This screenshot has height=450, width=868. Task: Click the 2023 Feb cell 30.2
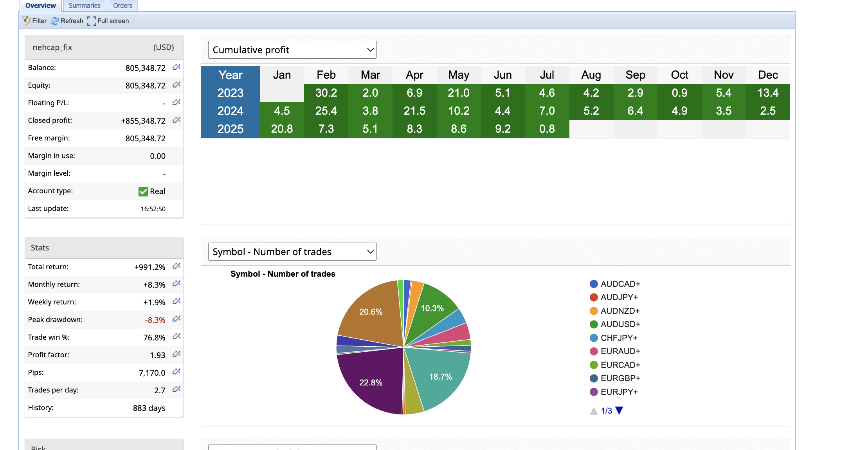coord(326,93)
